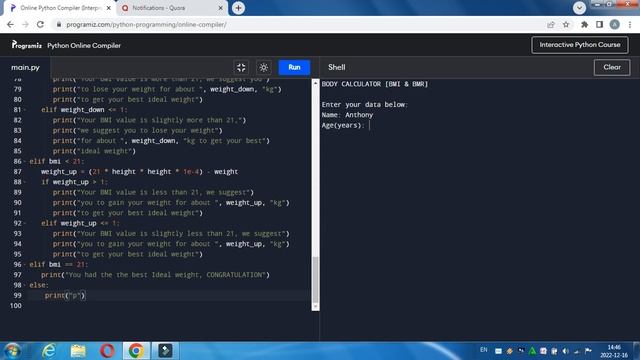Open the Action Center flag icon
Screen dimensions: 640x360
pos(588,351)
